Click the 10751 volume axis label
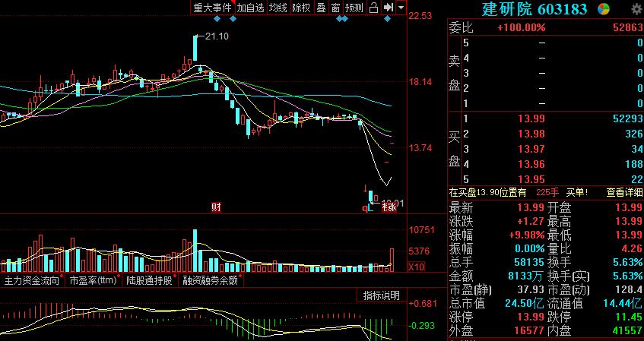Image resolution: width=644 pixels, height=341 pixels. (421, 230)
